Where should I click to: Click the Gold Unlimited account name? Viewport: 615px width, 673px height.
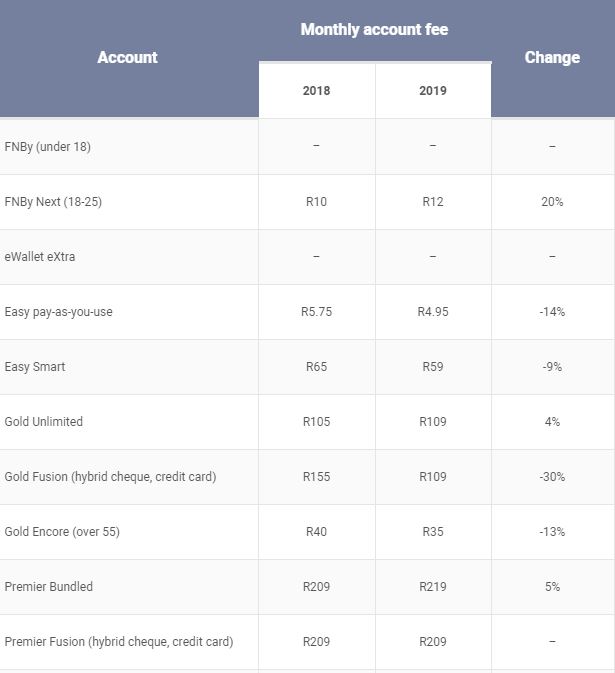coord(43,422)
